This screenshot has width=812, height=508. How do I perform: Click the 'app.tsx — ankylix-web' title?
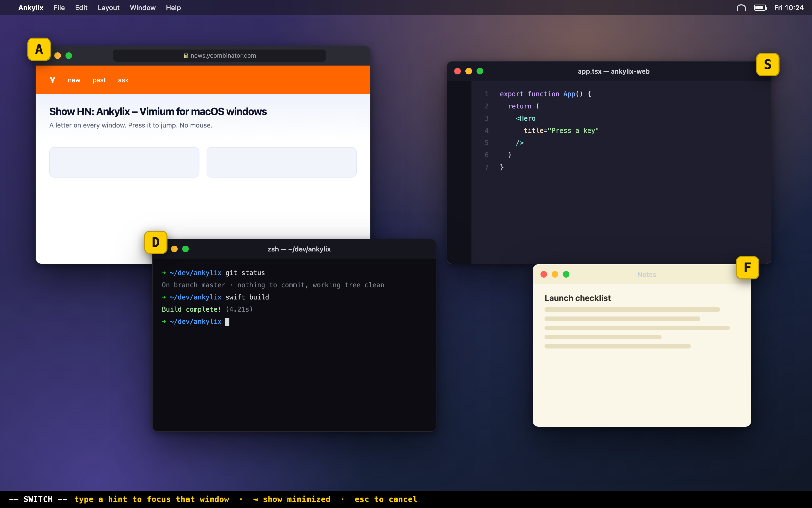[613, 71]
